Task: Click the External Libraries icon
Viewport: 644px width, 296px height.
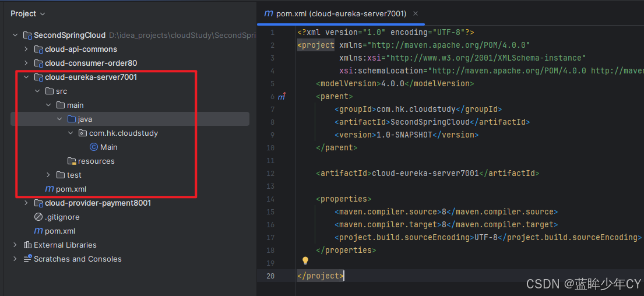Action: click(27, 245)
